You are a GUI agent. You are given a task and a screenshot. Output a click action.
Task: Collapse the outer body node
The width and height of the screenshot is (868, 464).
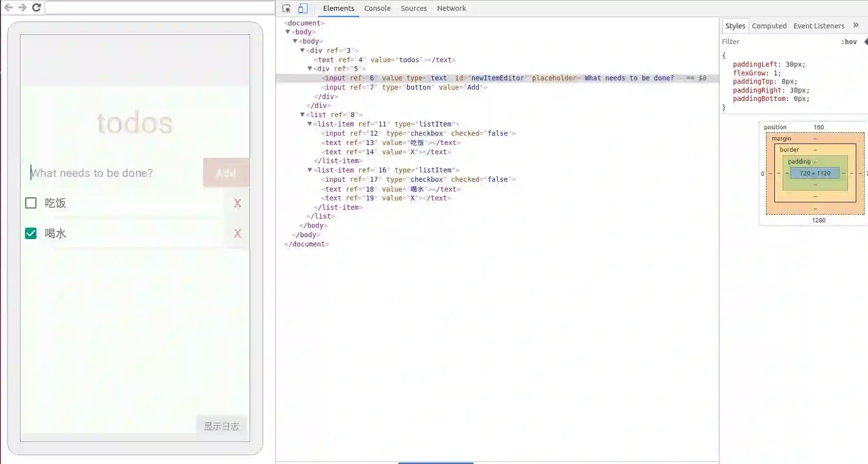click(x=288, y=32)
